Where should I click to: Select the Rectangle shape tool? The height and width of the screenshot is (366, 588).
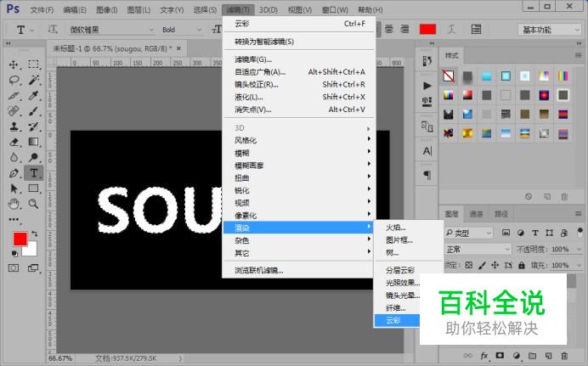[33, 189]
